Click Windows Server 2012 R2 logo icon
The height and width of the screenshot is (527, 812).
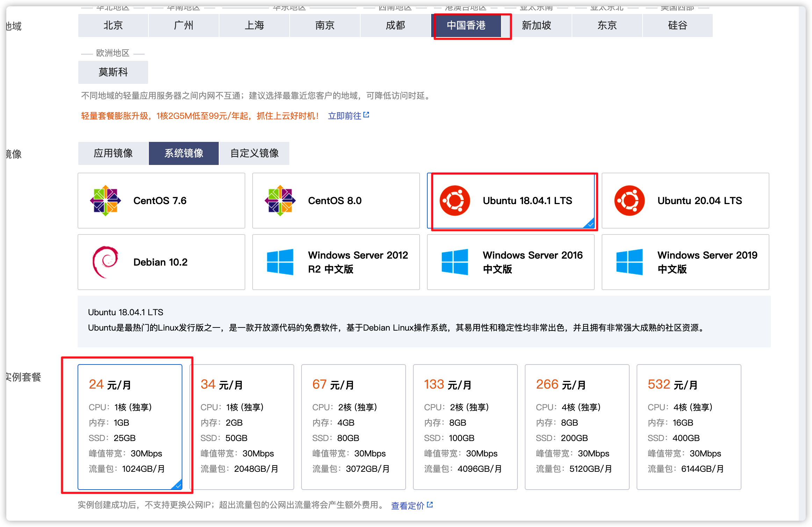coord(280,262)
